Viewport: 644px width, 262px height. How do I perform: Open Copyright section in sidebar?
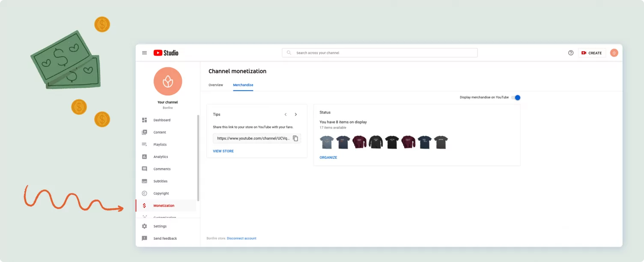click(161, 194)
